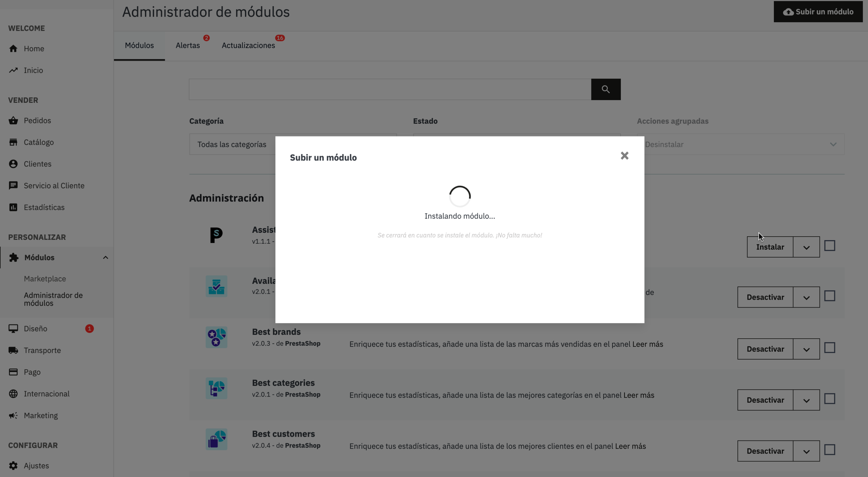Click the Transporte truck icon
868x477 pixels.
click(13, 350)
